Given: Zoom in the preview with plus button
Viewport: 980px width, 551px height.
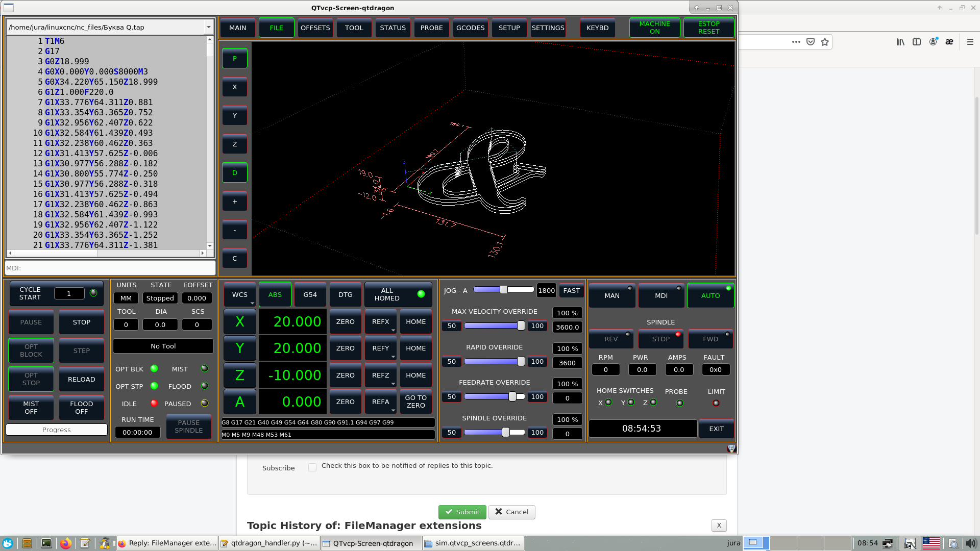Looking at the screenshot, I should pyautogui.click(x=235, y=202).
